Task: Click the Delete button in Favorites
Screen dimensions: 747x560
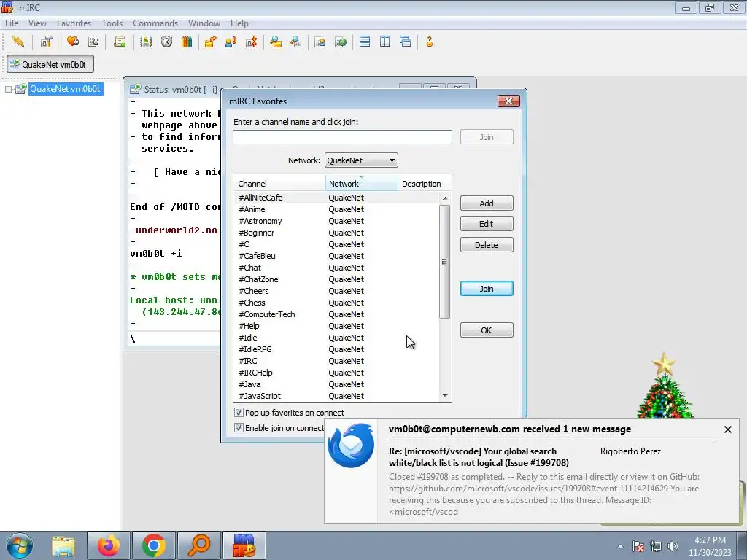Action: (487, 245)
